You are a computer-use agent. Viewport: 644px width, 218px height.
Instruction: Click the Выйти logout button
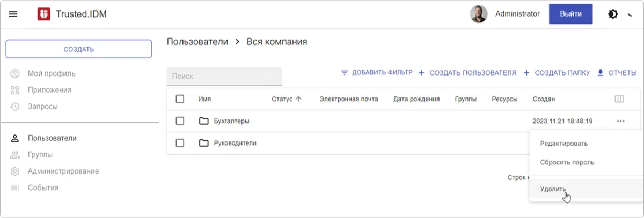point(570,14)
